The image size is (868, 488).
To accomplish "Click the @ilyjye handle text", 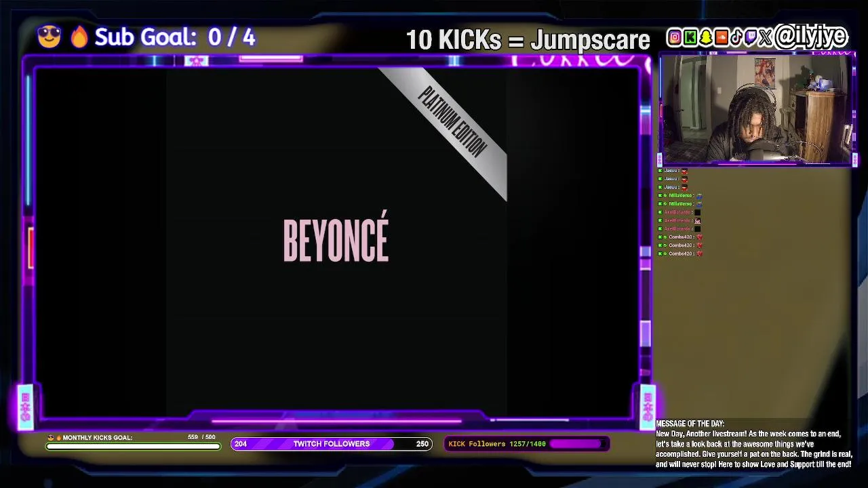I will (x=810, y=36).
